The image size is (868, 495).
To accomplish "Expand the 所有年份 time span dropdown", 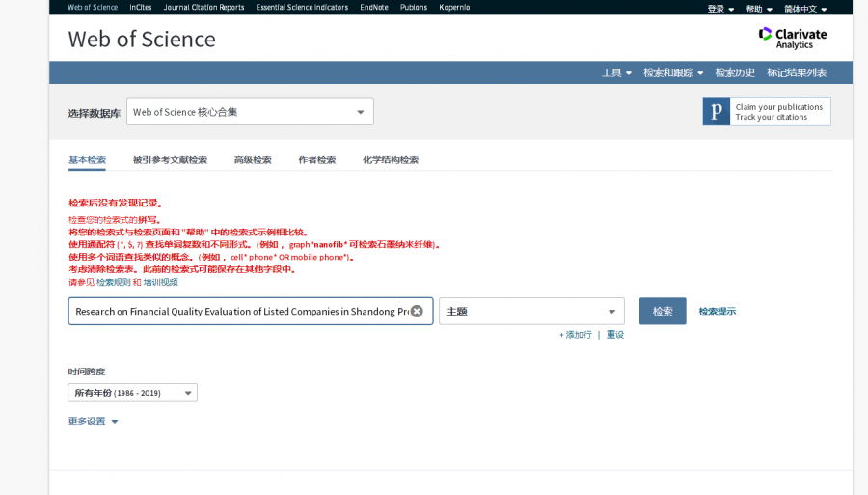I will point(132,393).
